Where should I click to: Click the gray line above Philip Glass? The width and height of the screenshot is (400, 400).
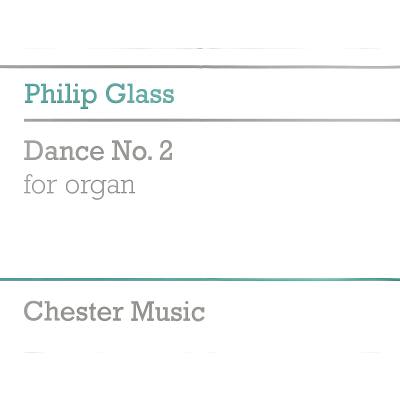pos(200,67)
